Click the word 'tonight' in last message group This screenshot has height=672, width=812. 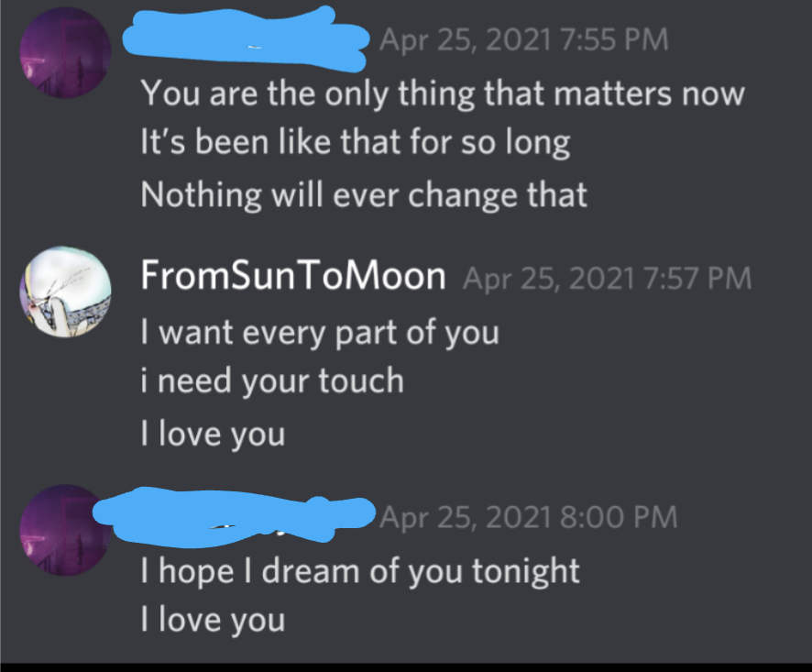[526, 572]
